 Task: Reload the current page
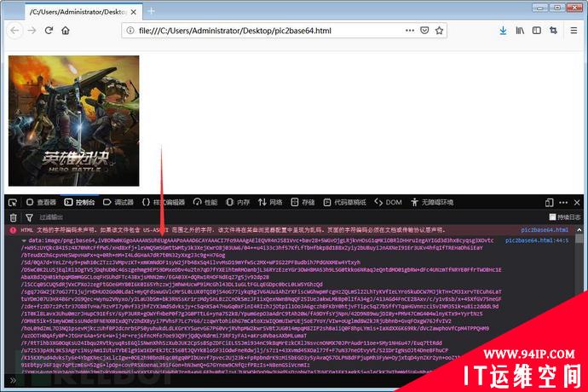[x=49, y=31]
